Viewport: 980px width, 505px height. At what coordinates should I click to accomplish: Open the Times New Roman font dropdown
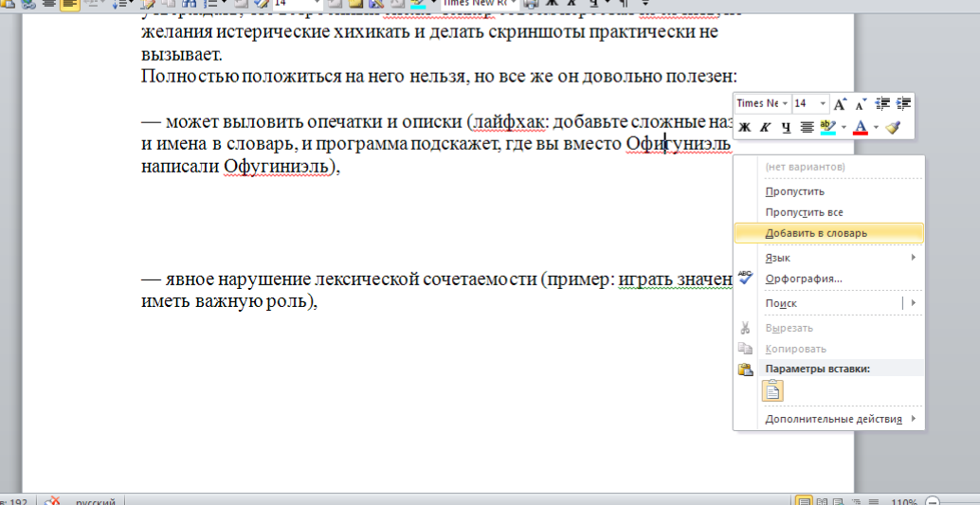pos(785,103)
